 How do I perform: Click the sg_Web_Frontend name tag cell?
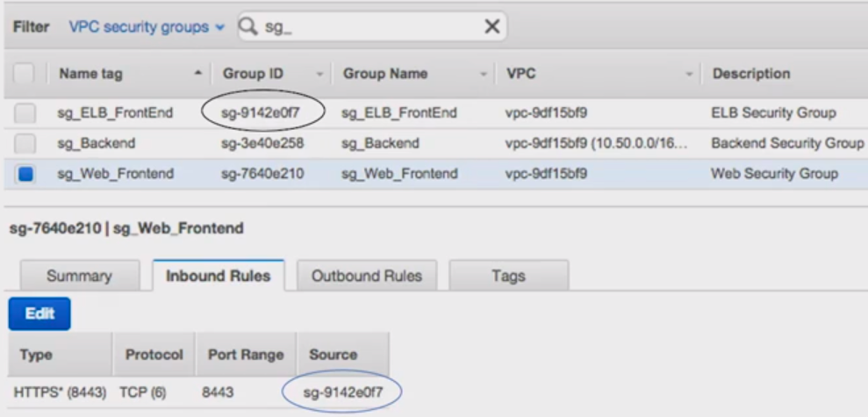pyautogui.click(x=116, y=174)
